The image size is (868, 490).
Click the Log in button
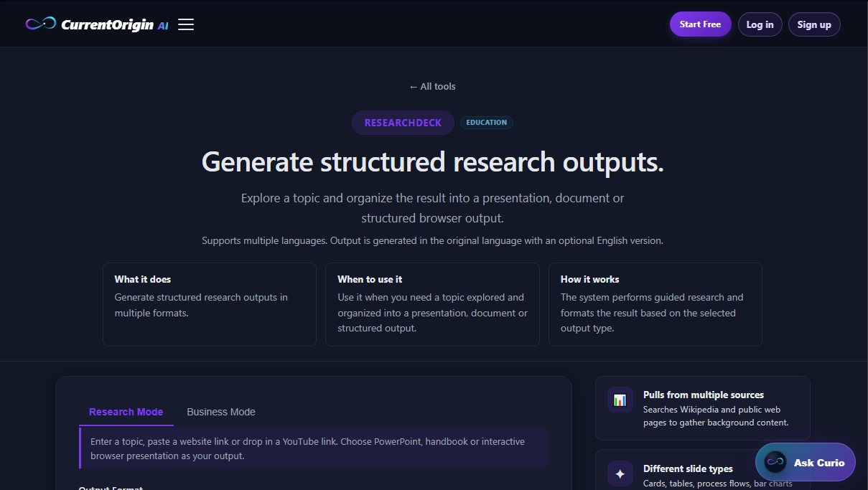pos(760,24)
